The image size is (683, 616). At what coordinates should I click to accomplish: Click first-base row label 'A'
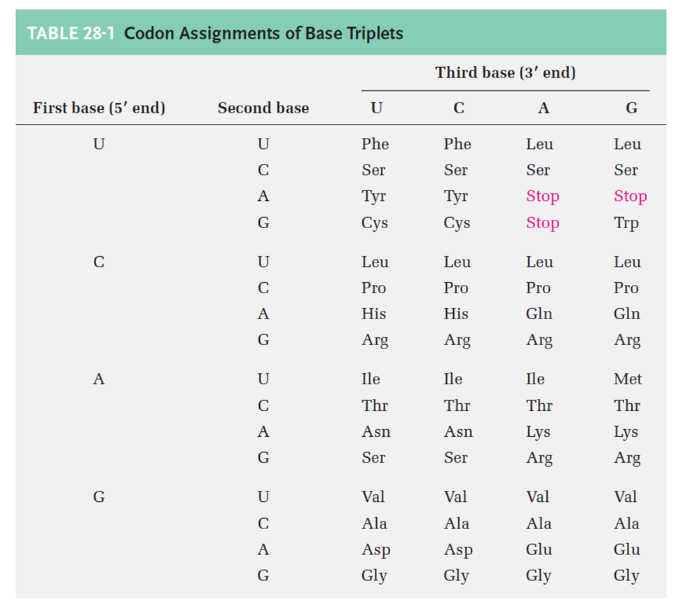(99, 379)
